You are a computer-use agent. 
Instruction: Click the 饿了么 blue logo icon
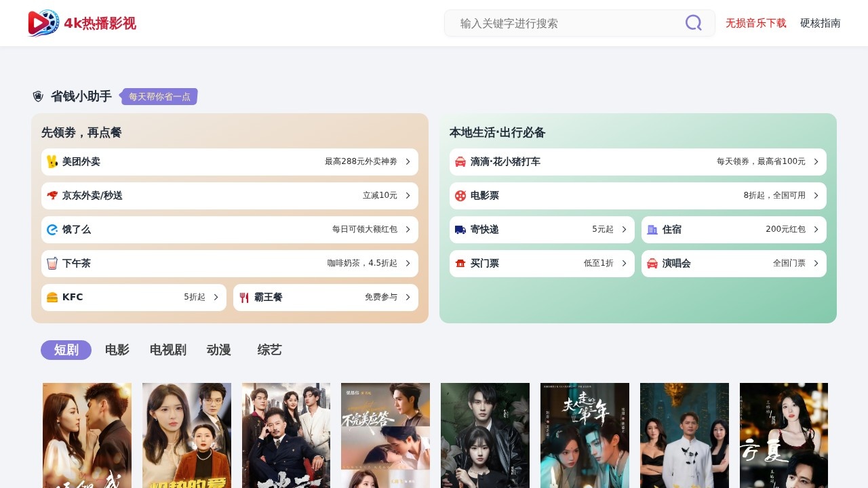click(x=52, y=230)
